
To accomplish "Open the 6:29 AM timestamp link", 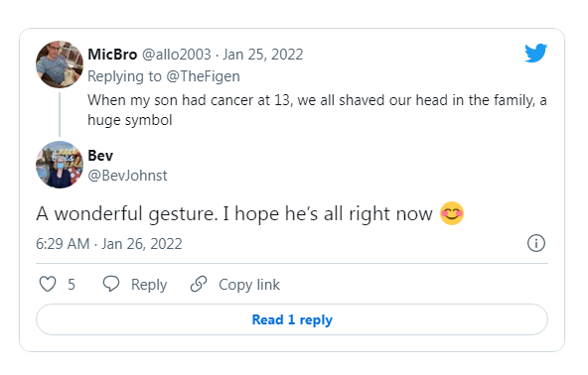I will coord(108,244).
